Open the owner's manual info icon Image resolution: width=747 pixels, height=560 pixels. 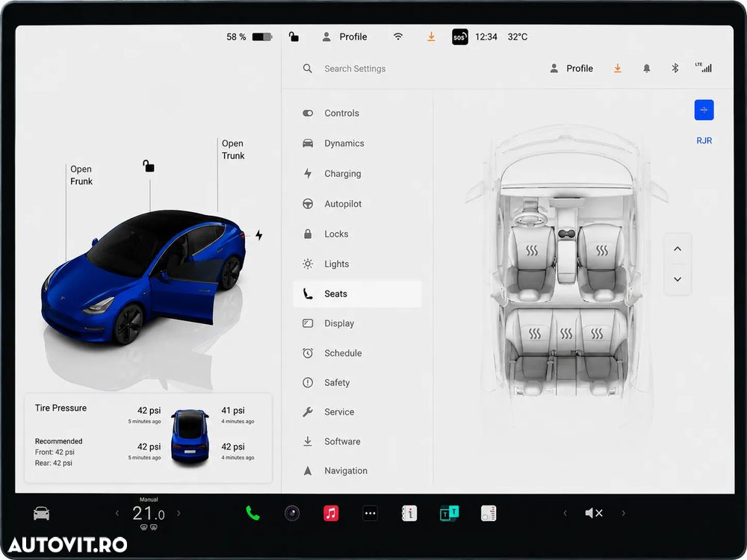[409, 514]
